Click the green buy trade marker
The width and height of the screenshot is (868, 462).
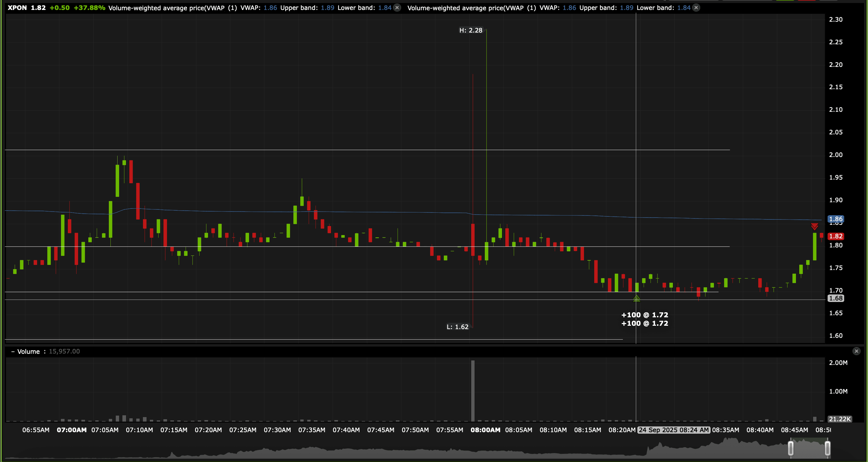click(636, 298)
